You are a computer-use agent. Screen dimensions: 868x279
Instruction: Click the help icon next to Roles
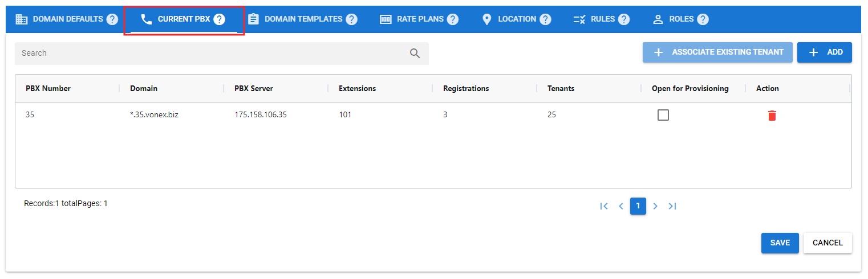pos(703,19)
